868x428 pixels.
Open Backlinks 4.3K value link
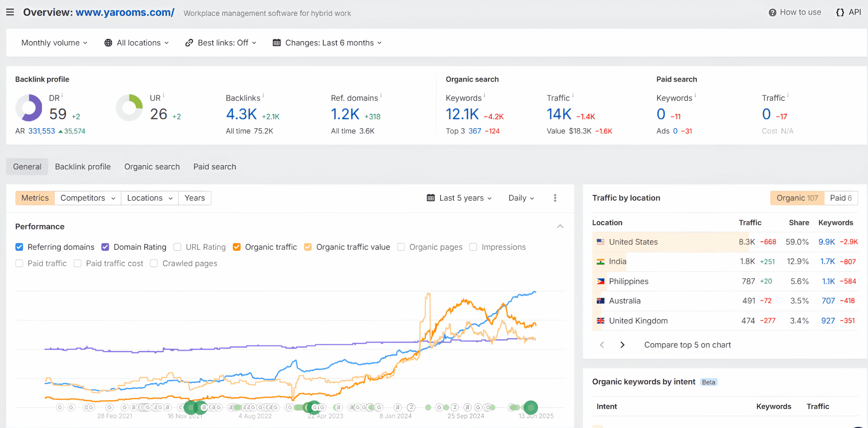[x=241, y=114]
